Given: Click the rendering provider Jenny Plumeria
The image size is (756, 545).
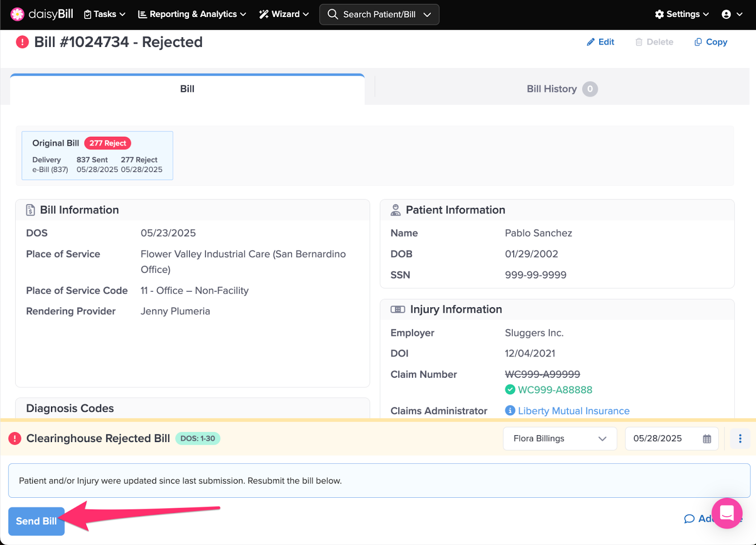Looking at the screenshot, I should click(x=175, y=311).
